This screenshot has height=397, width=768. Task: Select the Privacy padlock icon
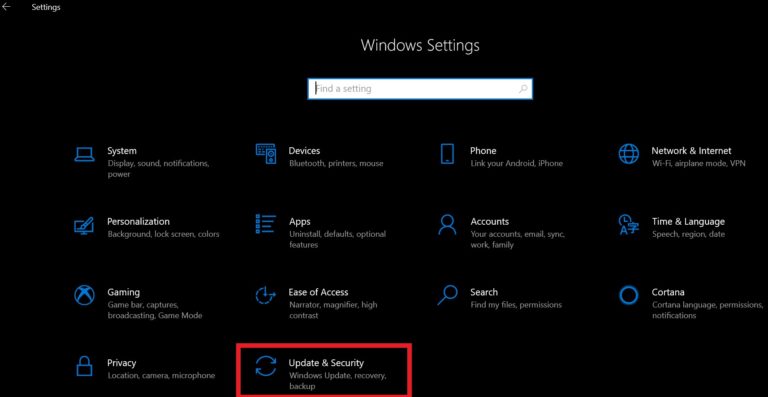(x=84, y=366)
